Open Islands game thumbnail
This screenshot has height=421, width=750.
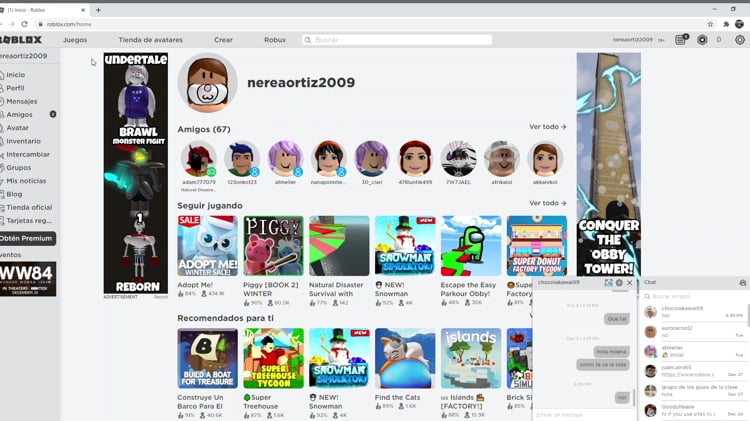coord(471,358)
